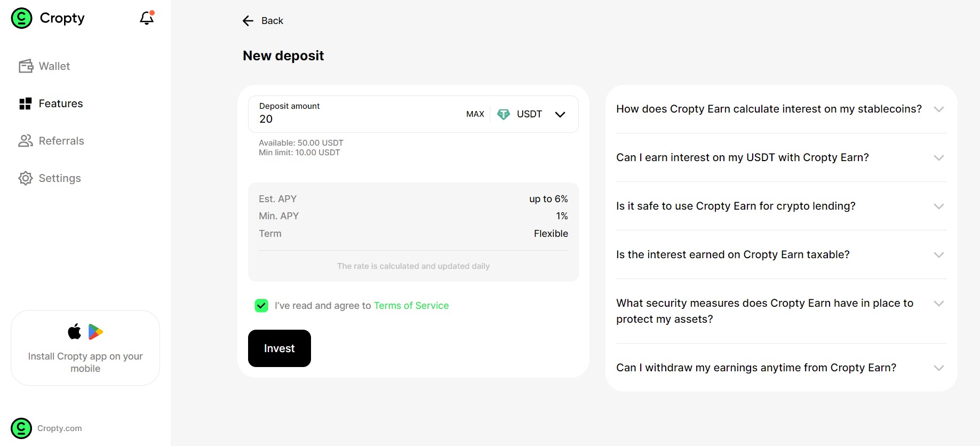Click Install Cropty app on your mobile
The height and width of the screenshot is (446, 980).
(x=85, y=348)
